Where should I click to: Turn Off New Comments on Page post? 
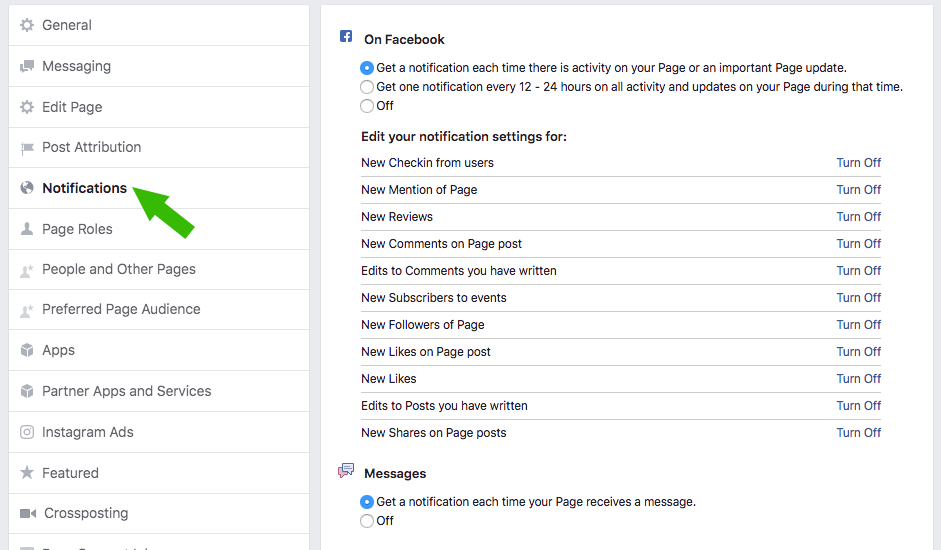[x=858, y=244]
